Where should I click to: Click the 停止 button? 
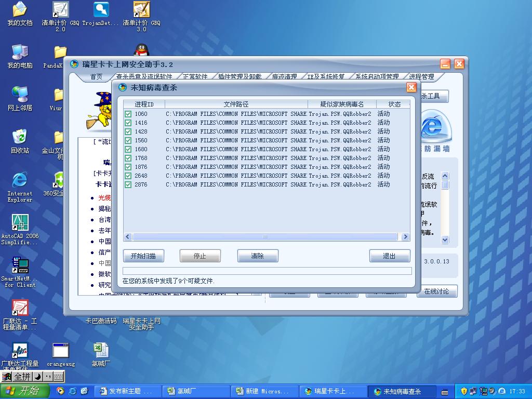point(200,256)
